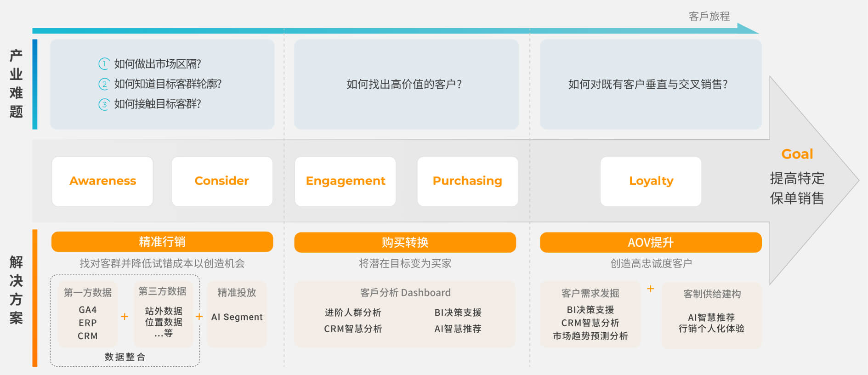Screen dimensions: 868x375
Task: Click BI决策支援 in the Dashboard card
Action: (x=458, y=312)
